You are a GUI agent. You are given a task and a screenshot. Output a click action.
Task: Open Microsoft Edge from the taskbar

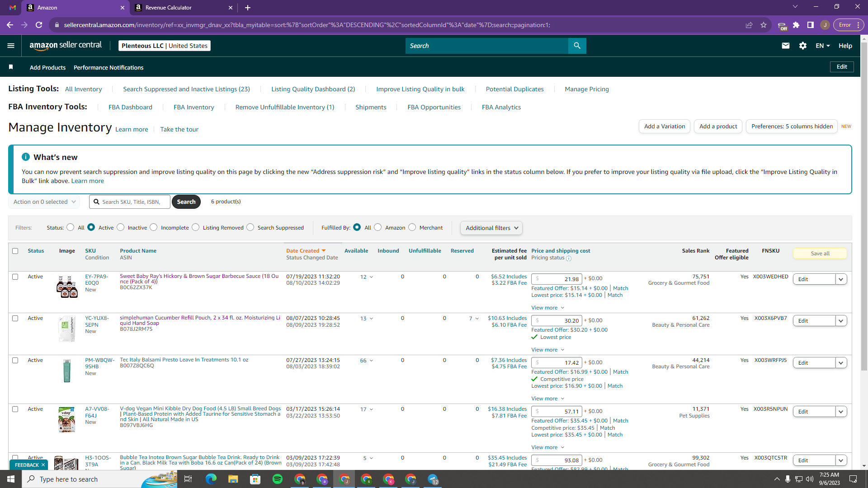211,479
